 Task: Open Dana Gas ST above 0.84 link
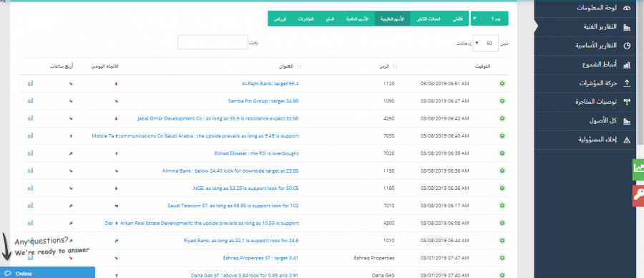coord(245,275)
